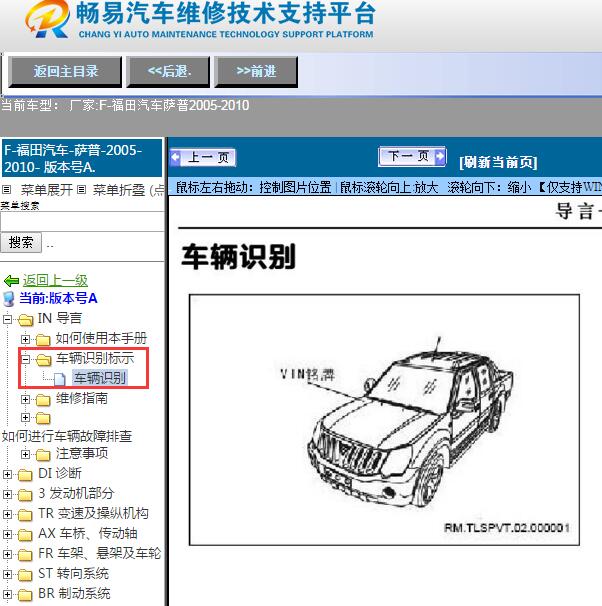Expand the ST 转向系统 node
This screenshot has height=606, width=602.
click(x=7, y=575)
